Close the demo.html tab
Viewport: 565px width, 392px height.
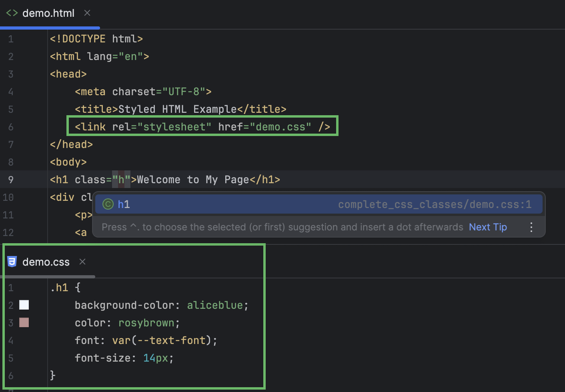[x=87, y=13]
